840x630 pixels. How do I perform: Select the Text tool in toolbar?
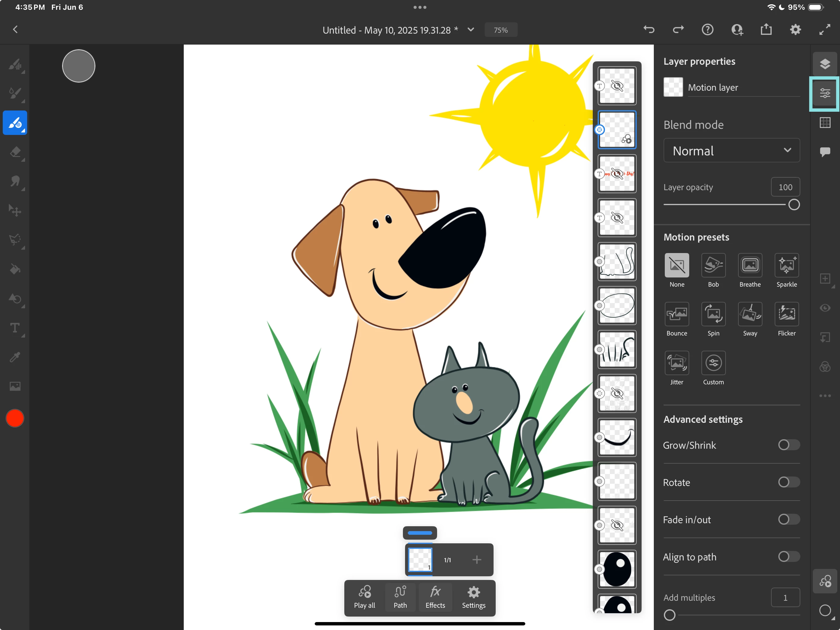click(15, 328)
